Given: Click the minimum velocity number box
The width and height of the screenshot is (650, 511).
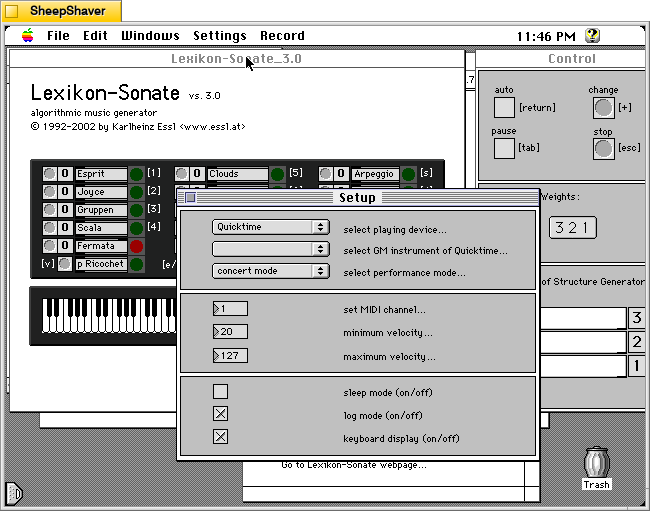Looking at the screenshot, I should click(230, 332).
